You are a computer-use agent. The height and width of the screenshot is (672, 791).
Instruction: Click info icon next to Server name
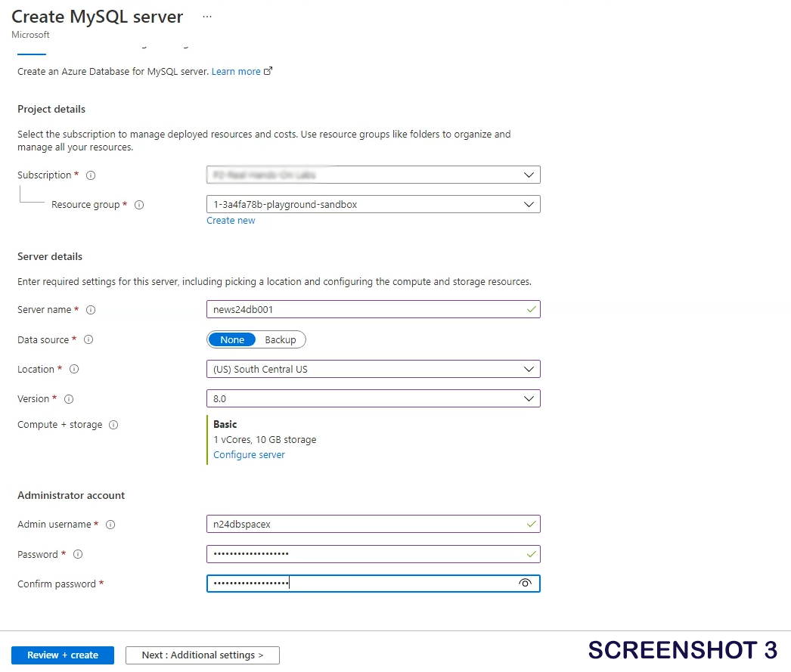pyautogui.click(x=91, y=310)
